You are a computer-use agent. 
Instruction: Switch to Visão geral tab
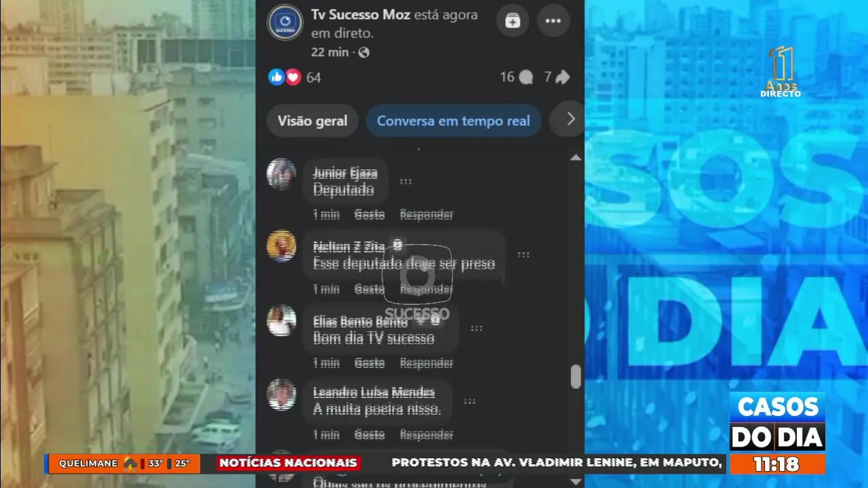(x=312, y=121)
